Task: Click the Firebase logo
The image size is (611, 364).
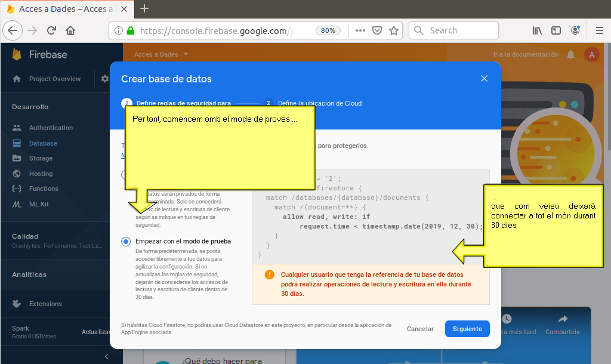Action: pyautogui.click(x=40, y=54)
